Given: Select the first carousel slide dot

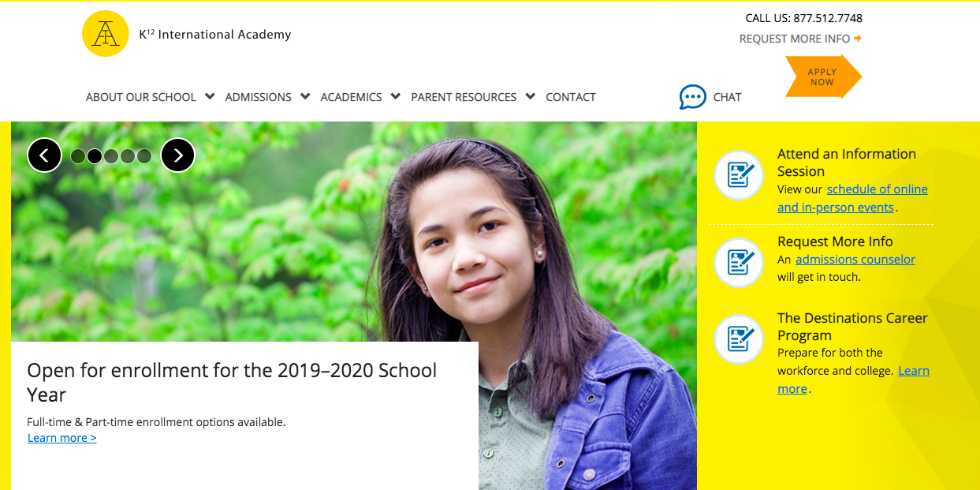Looking at the screenshot, I should [x=78, y=156].
